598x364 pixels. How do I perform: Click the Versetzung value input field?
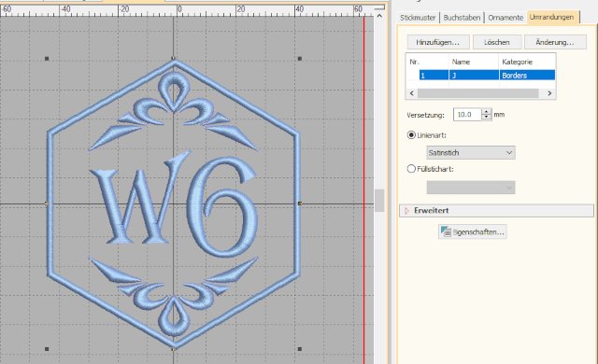click(467, 115)
